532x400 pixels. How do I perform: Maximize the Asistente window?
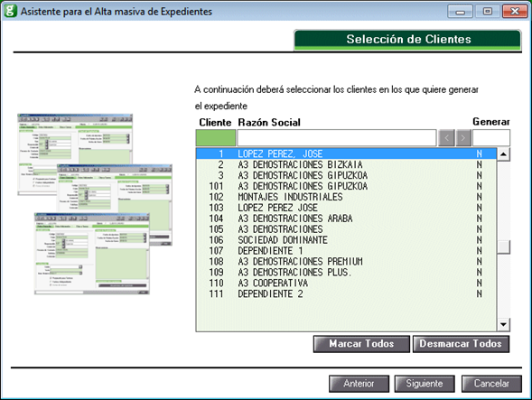coord(487,12)
